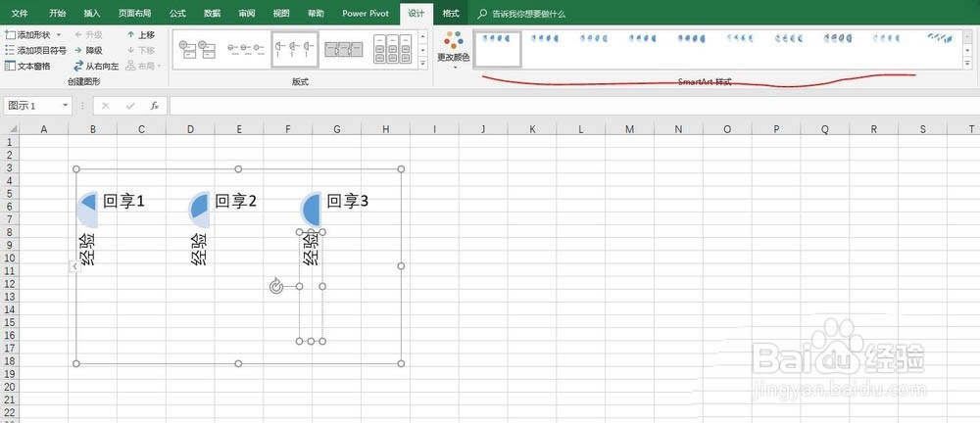Image resolution: width=980 pixels, height=423 pixels.
Task: Go to the next row of the SmartArt styles gallery
Action: coord(968,50)
